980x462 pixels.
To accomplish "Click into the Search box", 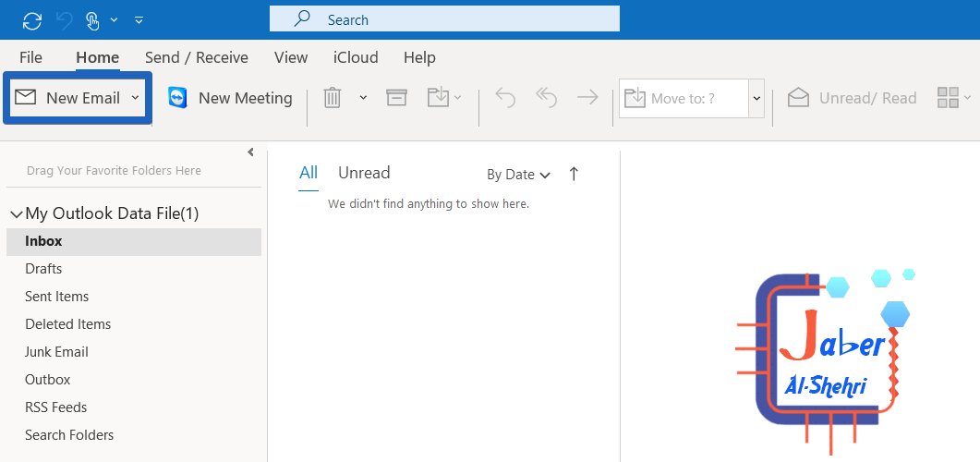I will coord(444,19).
